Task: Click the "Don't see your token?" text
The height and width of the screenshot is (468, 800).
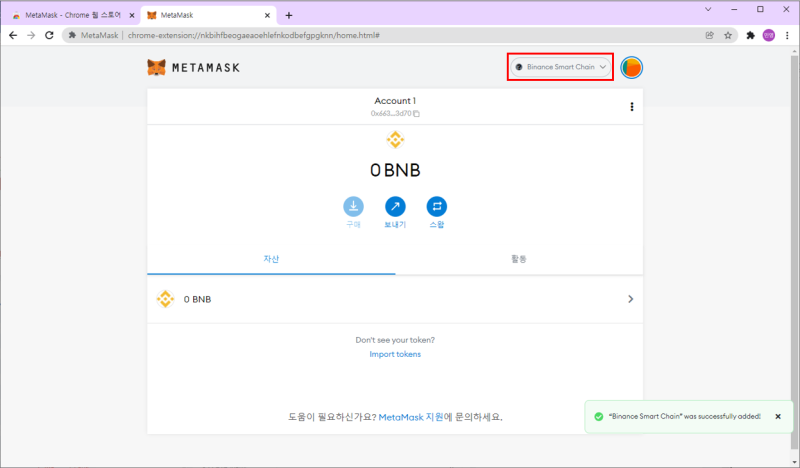Action: (395, 340)
